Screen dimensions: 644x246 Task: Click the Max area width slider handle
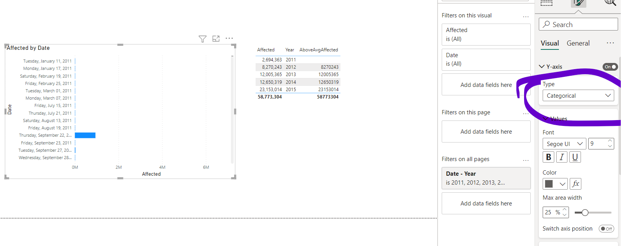coord(585,212)
